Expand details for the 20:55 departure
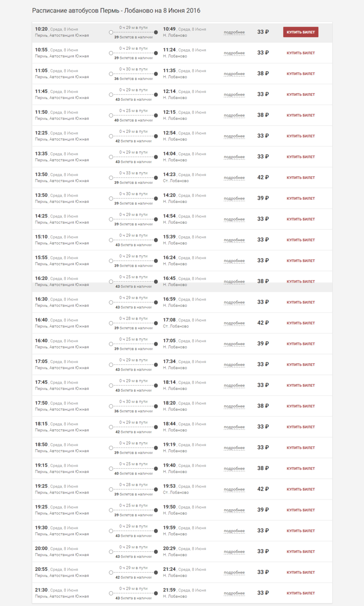The image size is (364, 606). tap(234, 573)
